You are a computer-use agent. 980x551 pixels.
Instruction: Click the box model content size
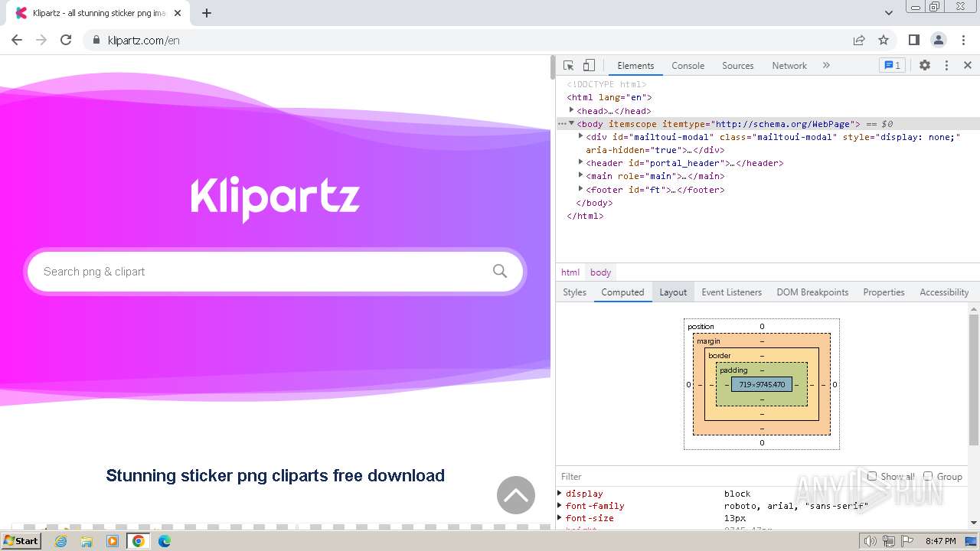point(762,384)
